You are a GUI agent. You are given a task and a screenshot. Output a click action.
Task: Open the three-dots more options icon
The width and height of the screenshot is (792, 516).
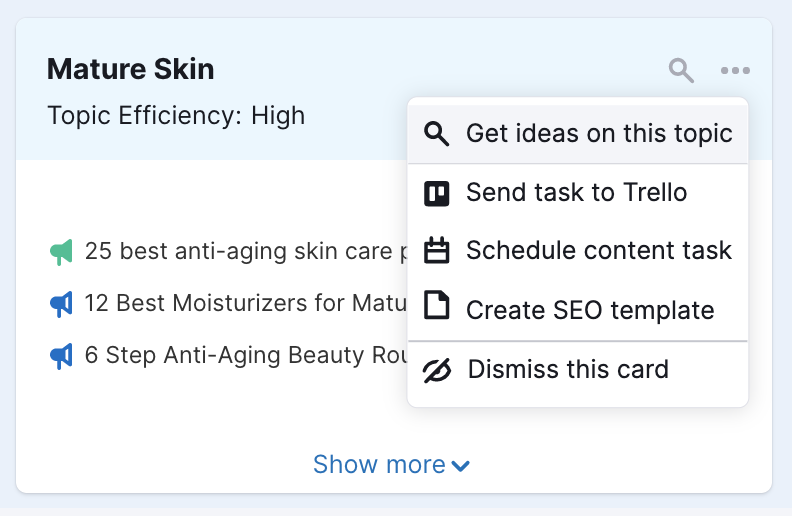tap(735, 70)
